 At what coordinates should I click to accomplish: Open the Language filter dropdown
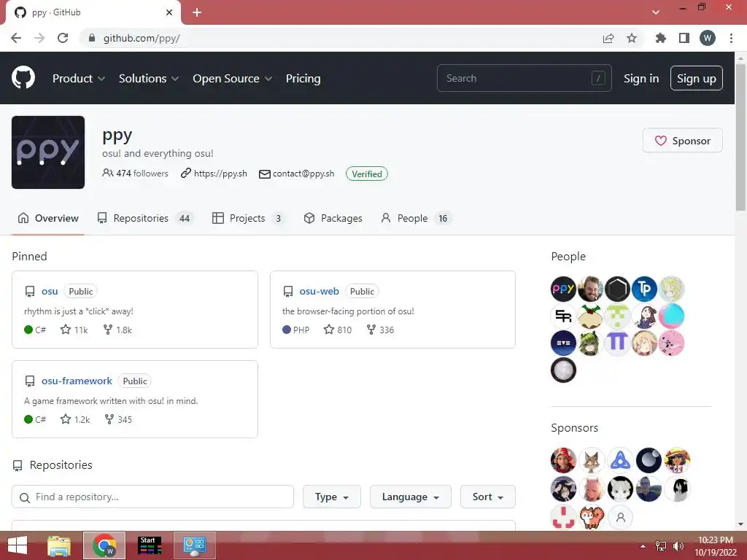[x=410, y=497]
